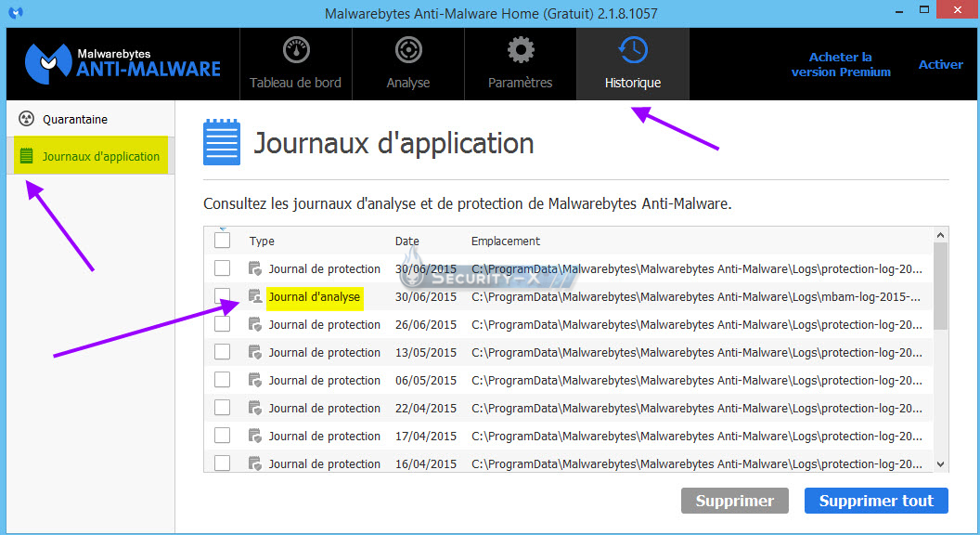
Task: Click the Historique clock icon
Action: [633, 50]
